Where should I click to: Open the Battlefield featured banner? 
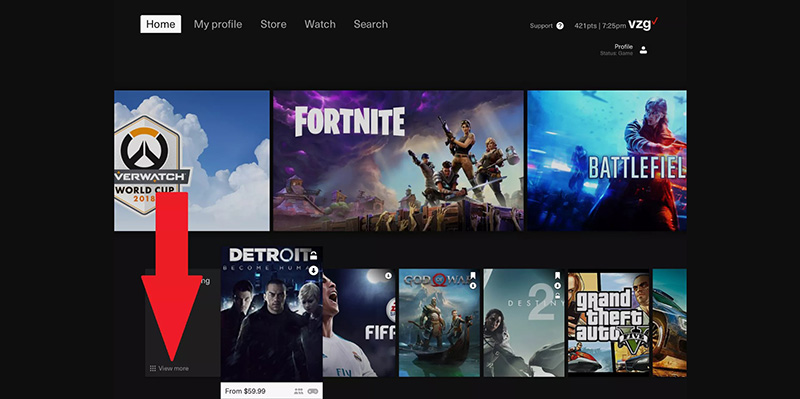pyautogui.click(x=607, y=161)
